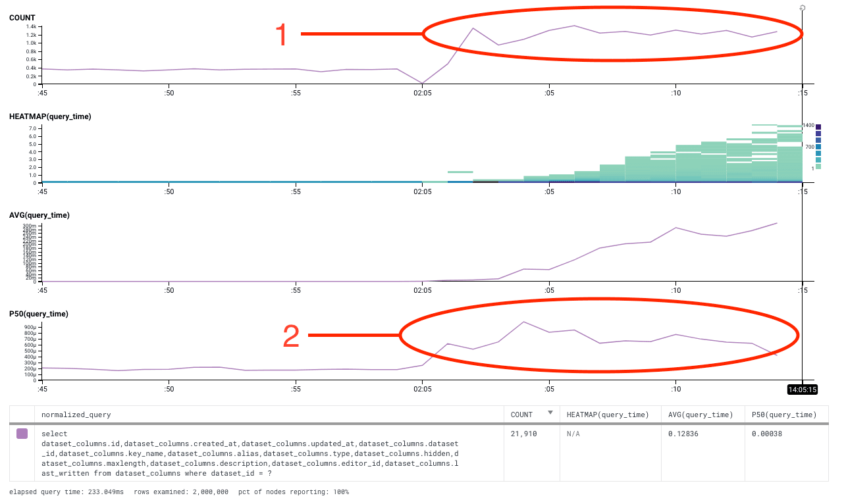This screenshot has height=504, width=846.
Task: Click the AVG(query_time) chart title
Action: 40,215
